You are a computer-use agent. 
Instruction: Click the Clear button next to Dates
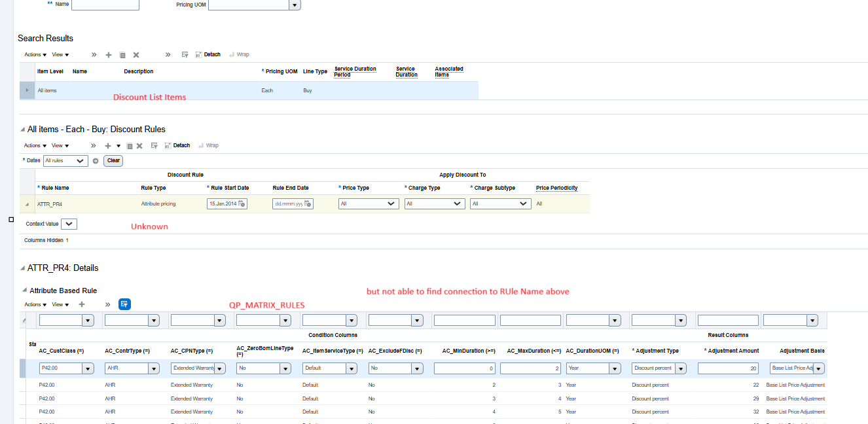(x=113, y=160)
